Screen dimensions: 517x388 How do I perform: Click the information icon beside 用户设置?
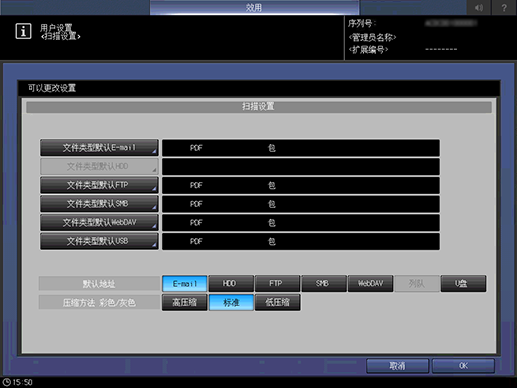23,31
